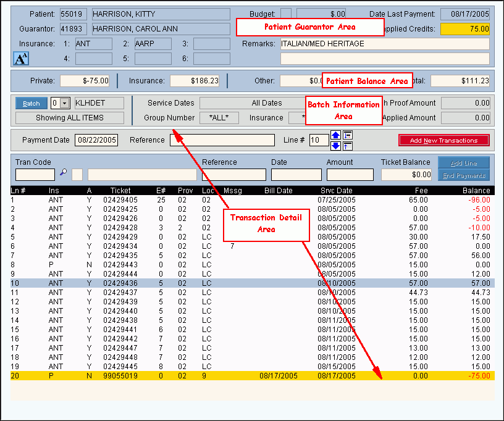Click the Tran Code input box
504x421 pixels.
click(x=35, y=175)
